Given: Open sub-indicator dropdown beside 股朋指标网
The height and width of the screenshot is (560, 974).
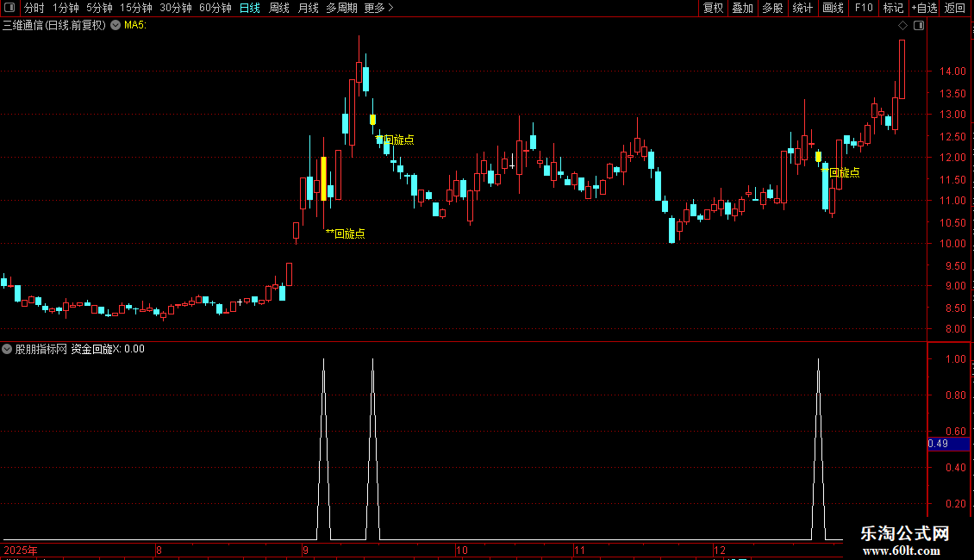Looking at the screenshot, I should pyautogui.click(x=7, y=349).
